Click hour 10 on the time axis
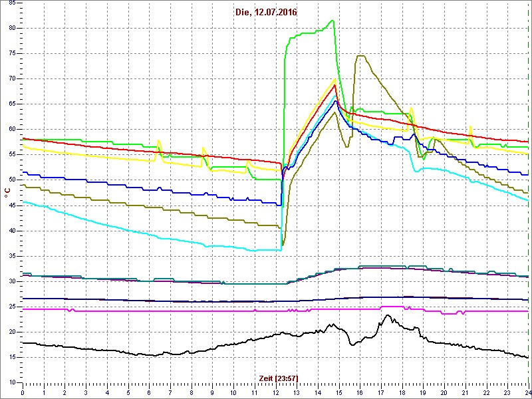532x399 pixels. click(233, 392)
